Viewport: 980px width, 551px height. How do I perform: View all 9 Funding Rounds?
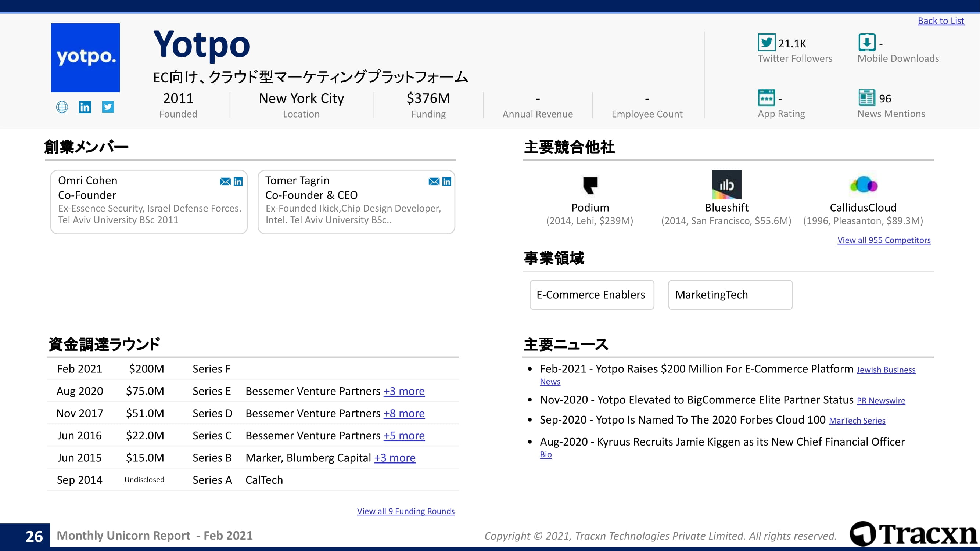coord(406,511)
